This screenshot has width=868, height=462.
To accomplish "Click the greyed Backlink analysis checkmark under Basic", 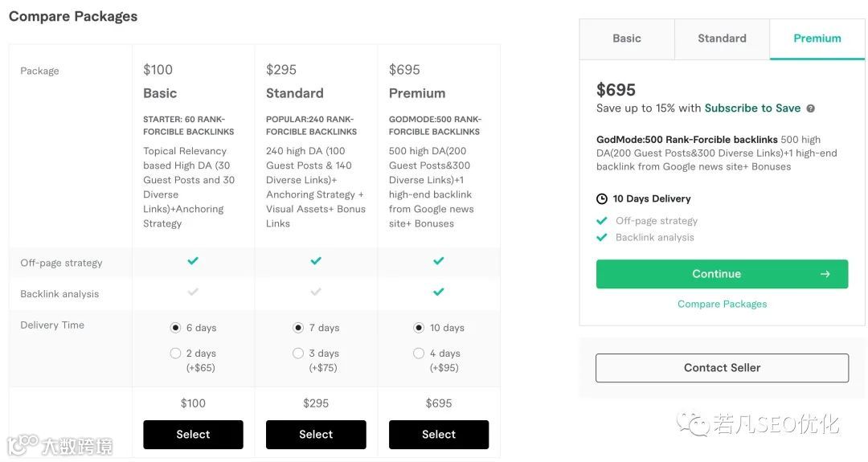I will click(x=193, y=292).
